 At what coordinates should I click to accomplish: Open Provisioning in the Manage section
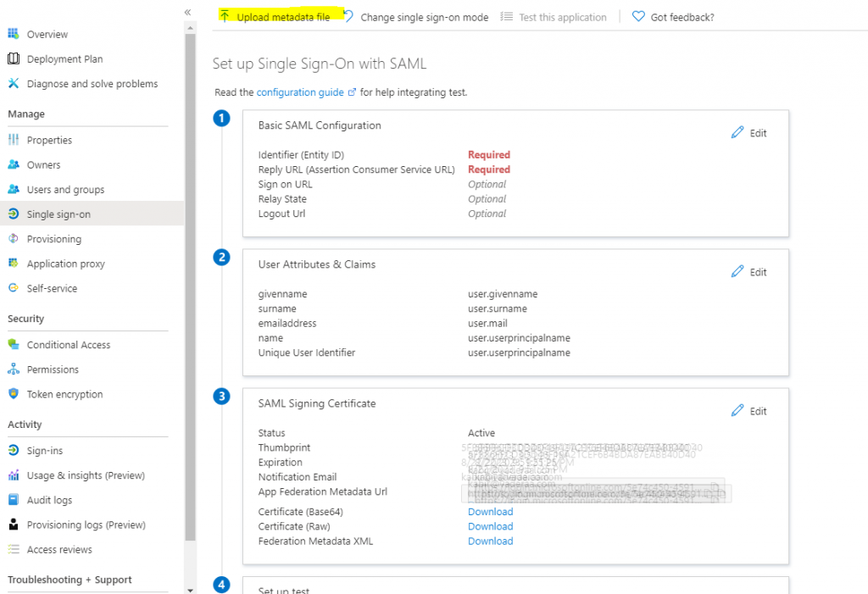[54, 239]
